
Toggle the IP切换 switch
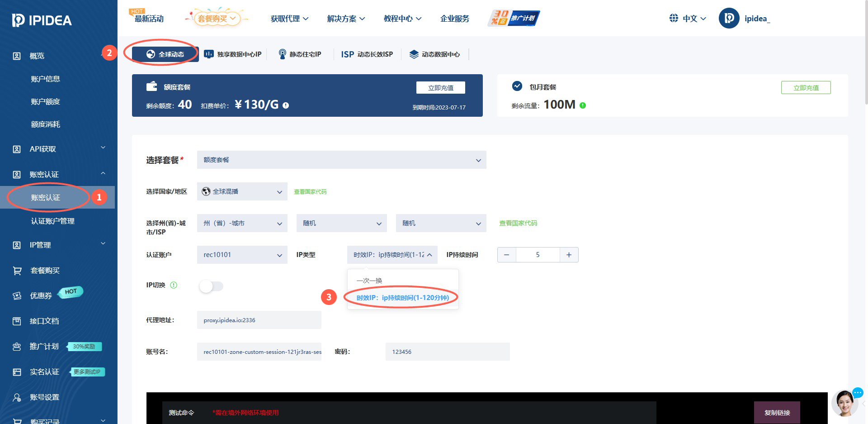[x=211, y=286]
